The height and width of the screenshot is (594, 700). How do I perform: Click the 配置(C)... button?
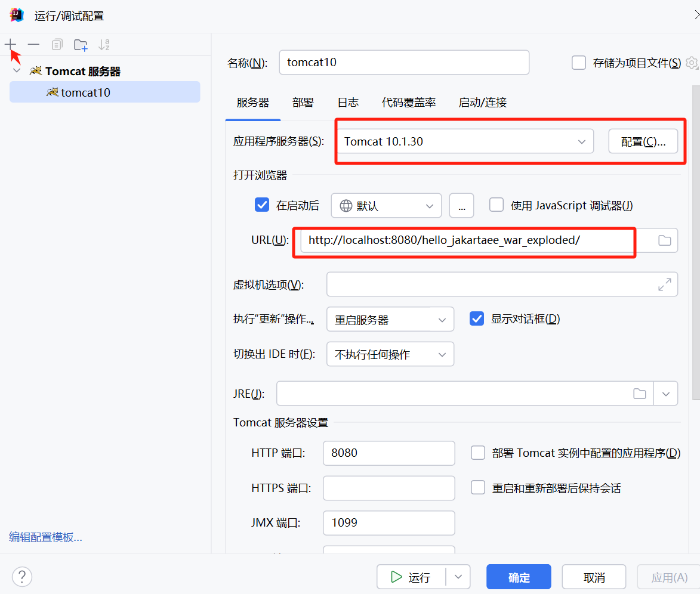point(643,141)
